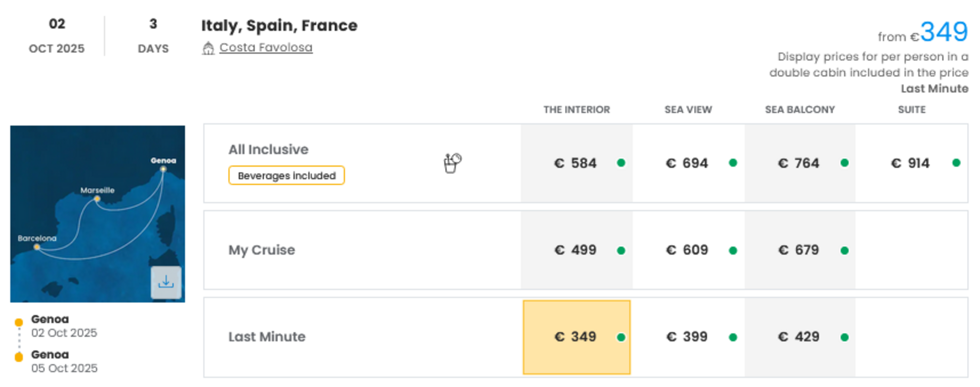Image resolution: width=980 pixels, height=387 pixels.
Task: Pick the Last Minute Sea Balcony € 429 fare
Action: pos(799,337)
